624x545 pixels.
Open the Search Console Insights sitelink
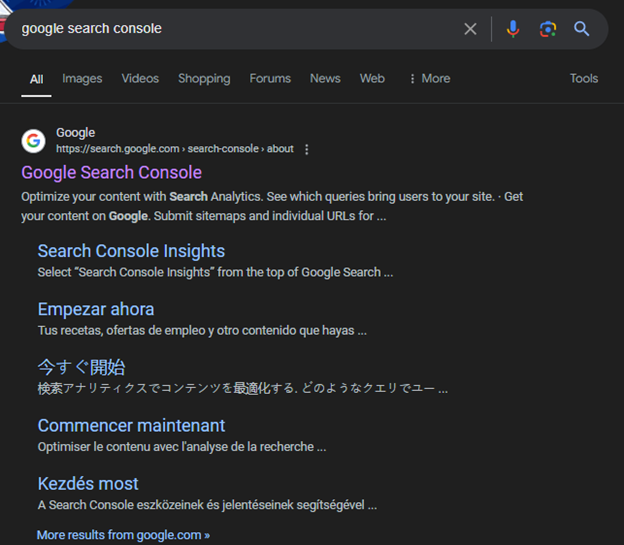point(131,251)
